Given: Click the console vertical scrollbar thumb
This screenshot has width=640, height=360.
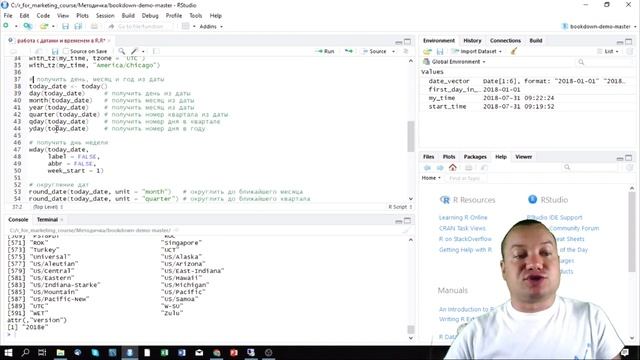Looking at the screenshot, I should pos(411,329).
